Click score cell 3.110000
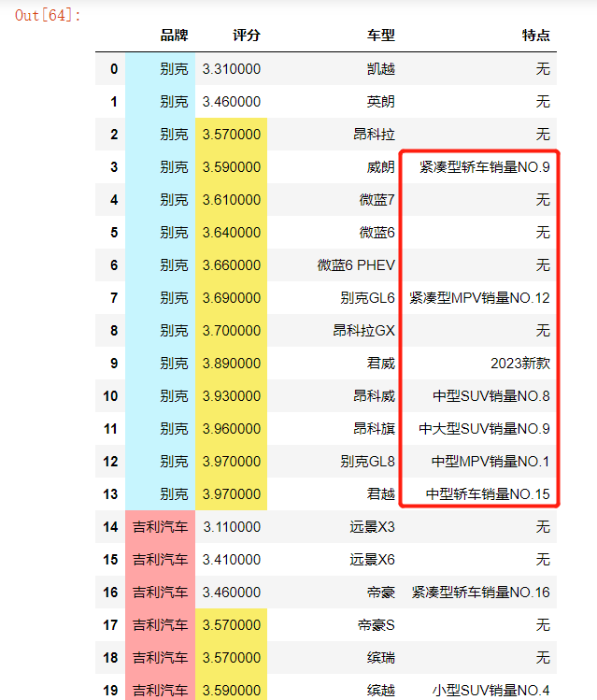 click(x=232, y=527)
